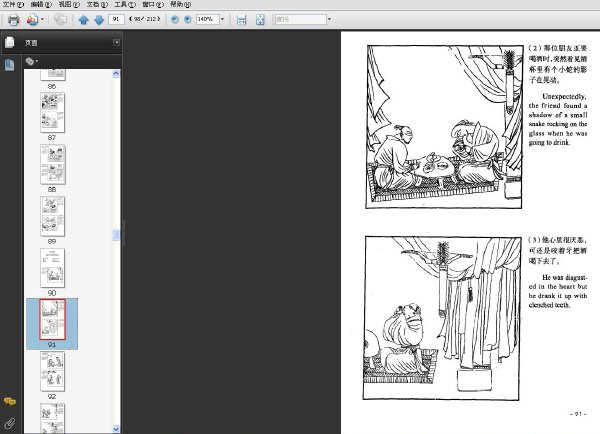
Task: Open the 文档 (Document) menu
Action: point(97,4)
